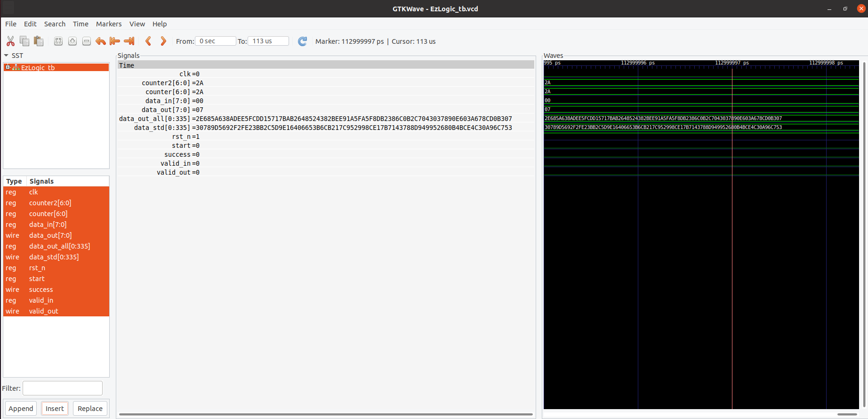
Task: Find next edge with right chevron
Action: pyautogui.click(x=163, y=41)
